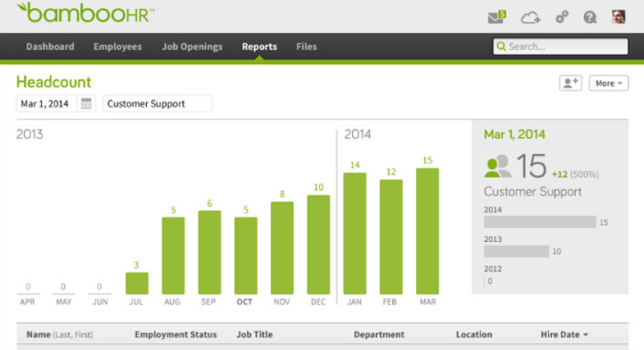This screenshot has height=350, width=644.
Task: Go to the Dashboard tab
Action: [50, 46]
